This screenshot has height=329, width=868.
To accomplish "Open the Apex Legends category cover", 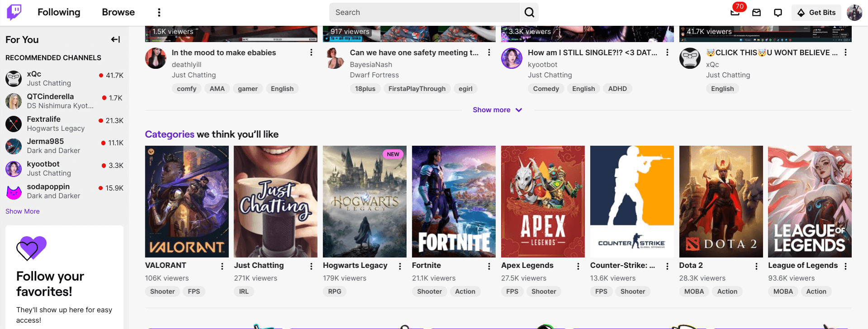I will pos(543,201).
